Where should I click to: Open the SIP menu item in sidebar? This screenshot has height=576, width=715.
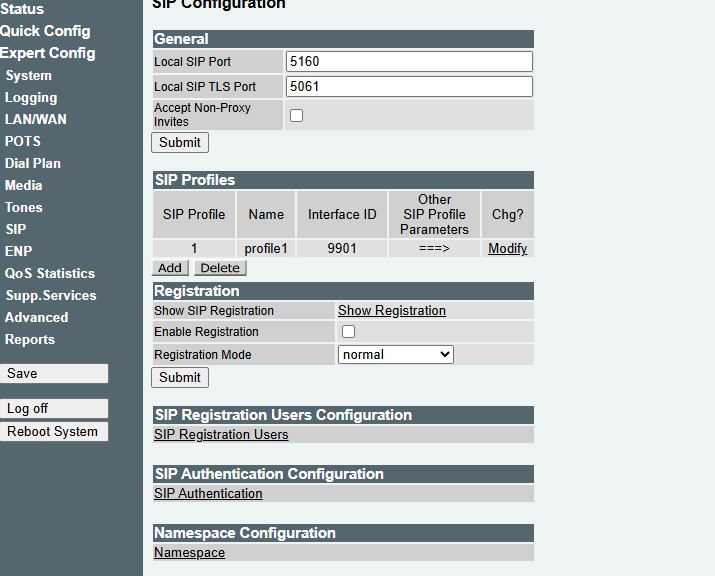click(x=16, y=229)
